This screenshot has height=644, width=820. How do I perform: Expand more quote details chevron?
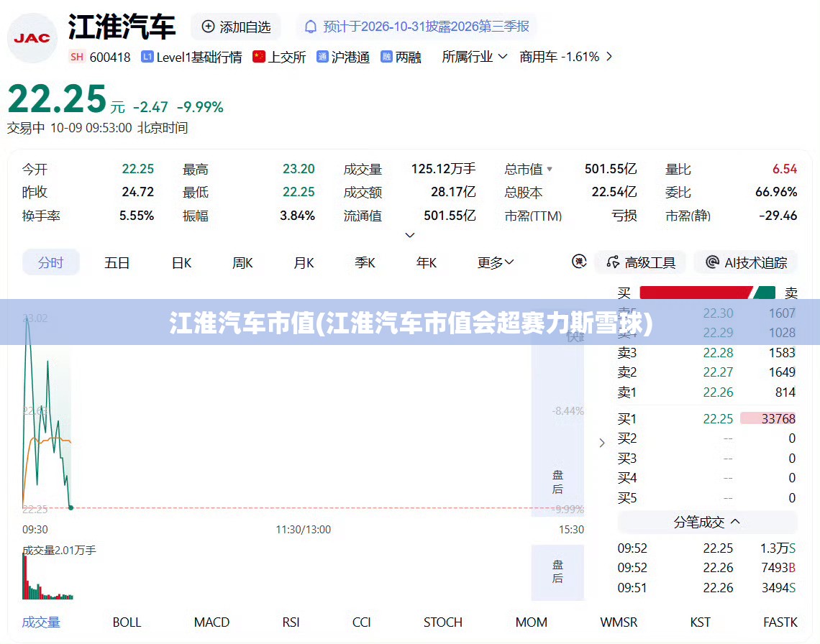[410, 235]
